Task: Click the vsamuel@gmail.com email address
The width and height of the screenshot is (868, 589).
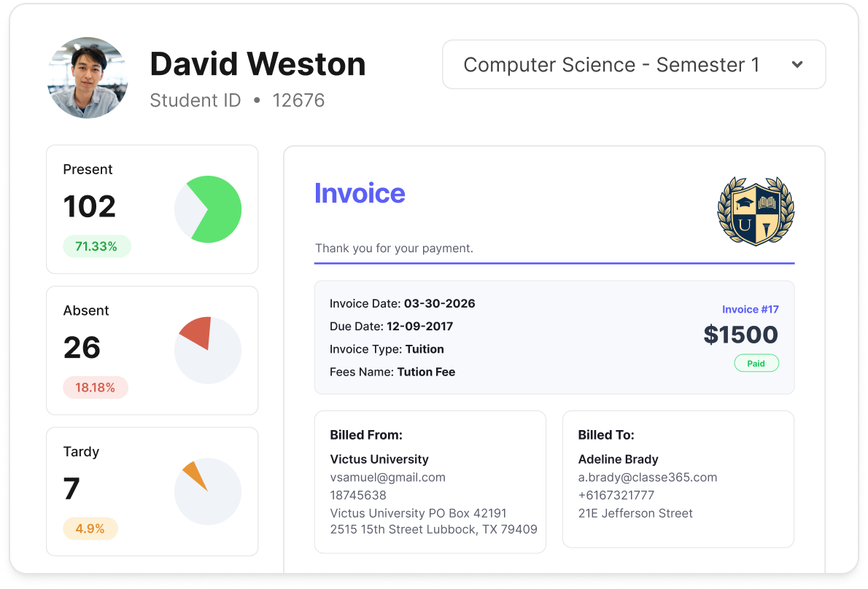Action: [387, 477]
